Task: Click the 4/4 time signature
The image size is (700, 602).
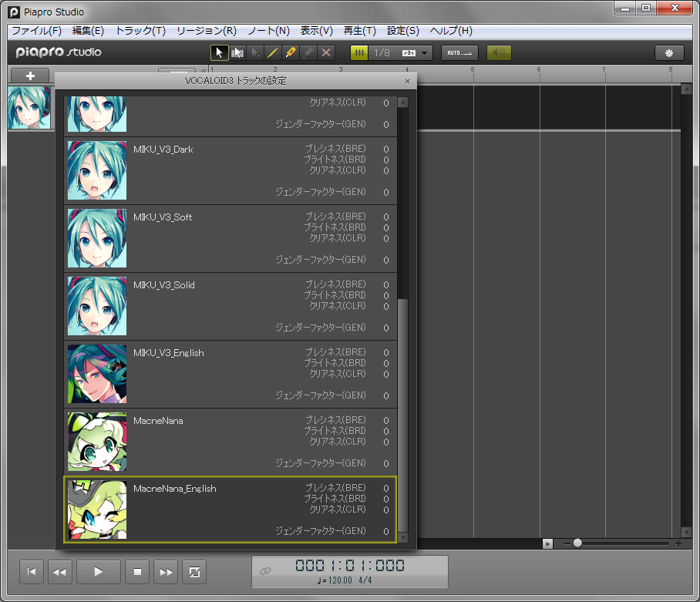Action: pyautogui.click(x=365, y=580)
